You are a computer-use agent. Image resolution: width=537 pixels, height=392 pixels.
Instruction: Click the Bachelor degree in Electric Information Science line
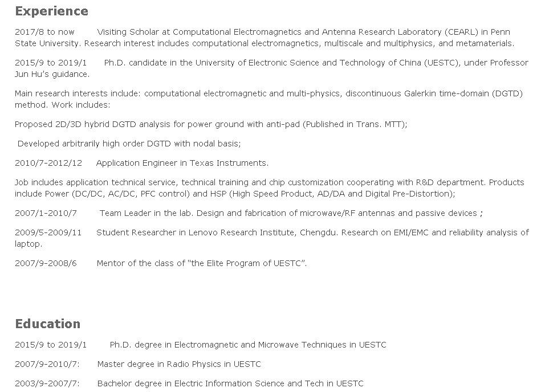point(230,383)
